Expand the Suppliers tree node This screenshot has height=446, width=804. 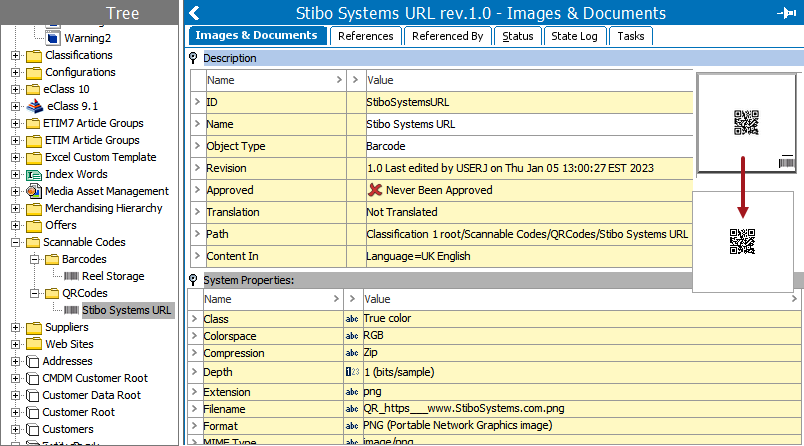coord(16,327)
